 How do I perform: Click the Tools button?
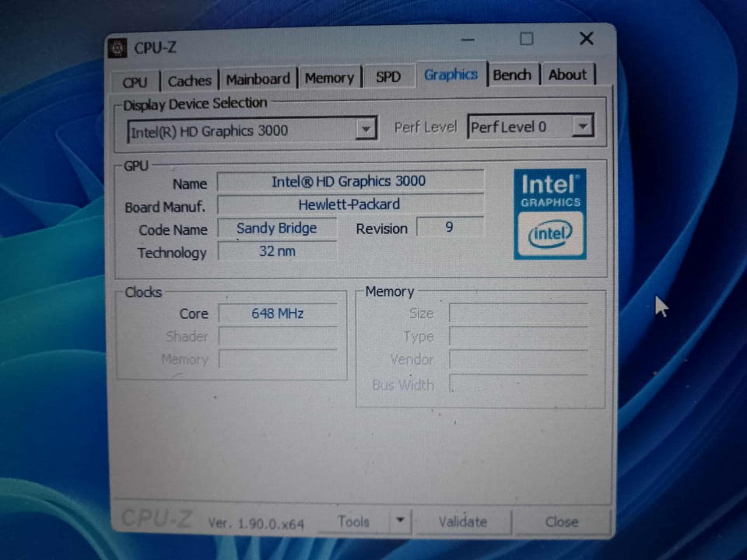point(353,521)
